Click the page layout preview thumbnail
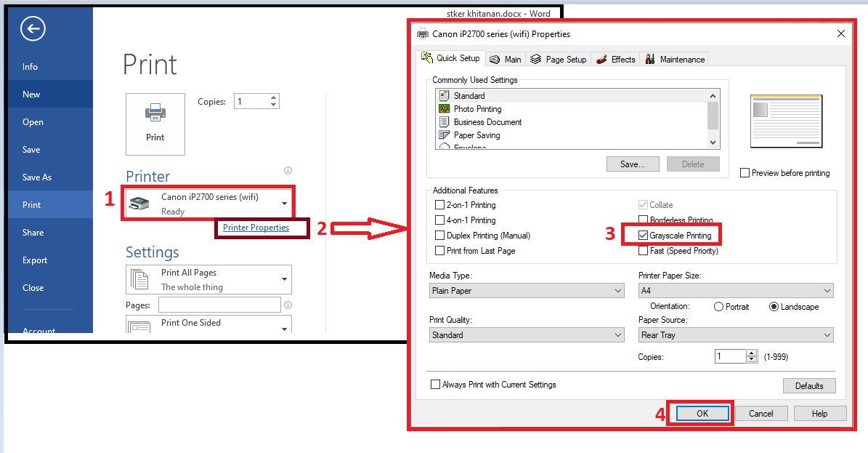868x453 pixels. (x=786, y=121)
